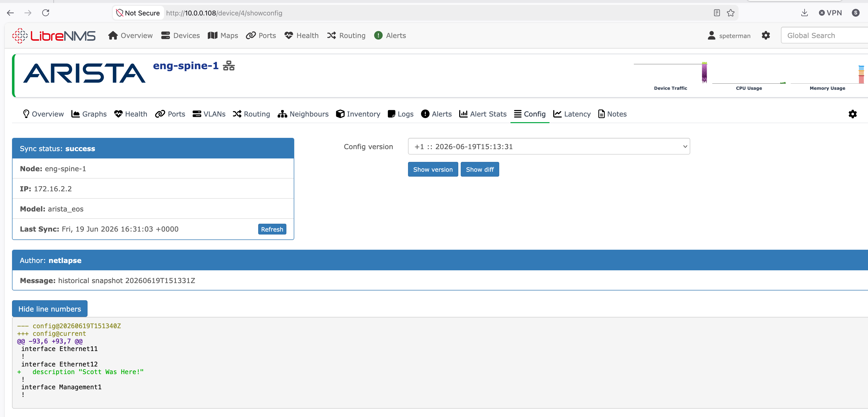
Task: Select the added description "Scott Was Here!" line
Action: (80, 372)
